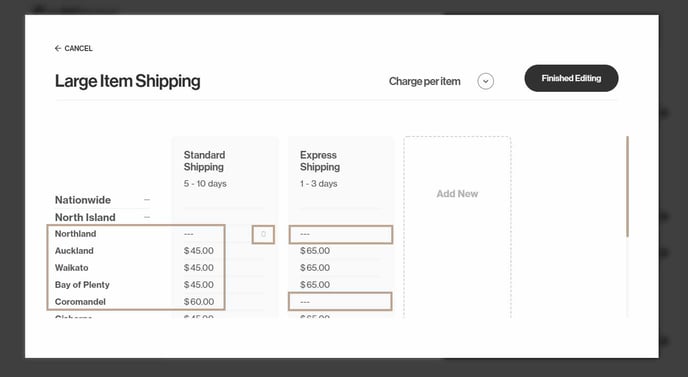This screenshot has width=688, height=377.
Task: Click Auckland express price $65.00
Action: point(315,251)
